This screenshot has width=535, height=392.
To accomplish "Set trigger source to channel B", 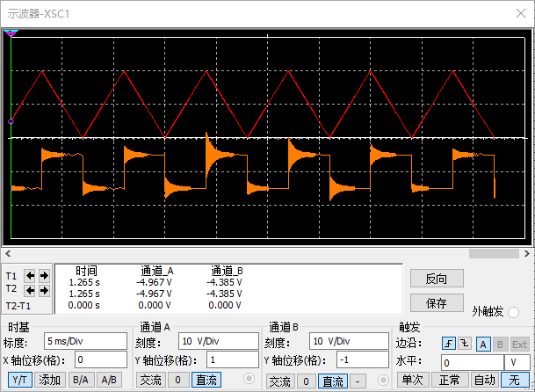I will pos(500,345).
